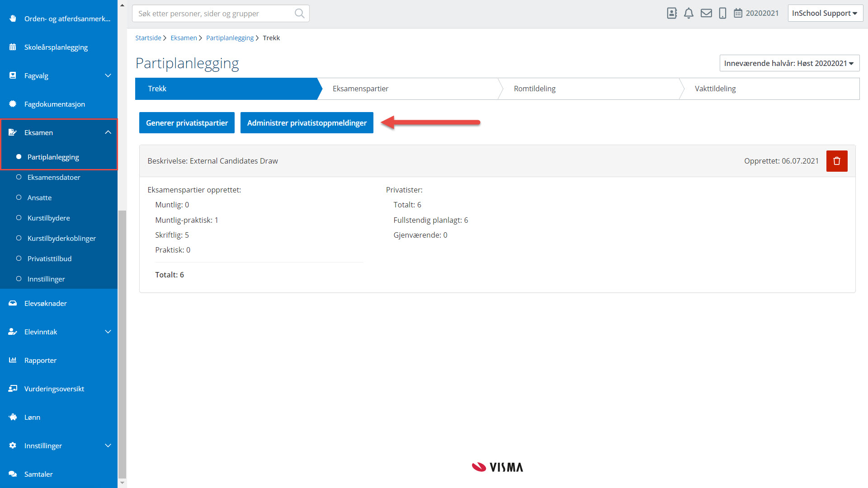Expand the bottom Innstillinger menu chevron
The width and height of the screenshot is (868, 488).
108,446
